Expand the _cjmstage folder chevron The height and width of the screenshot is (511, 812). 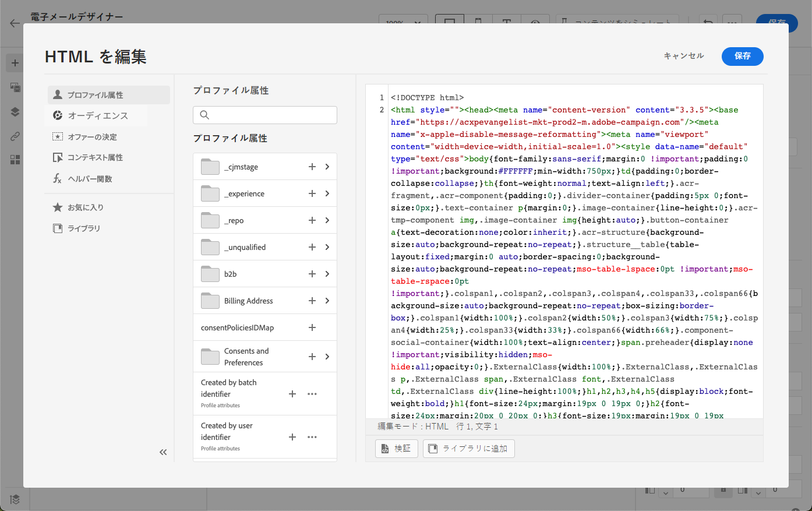[327, 167]
